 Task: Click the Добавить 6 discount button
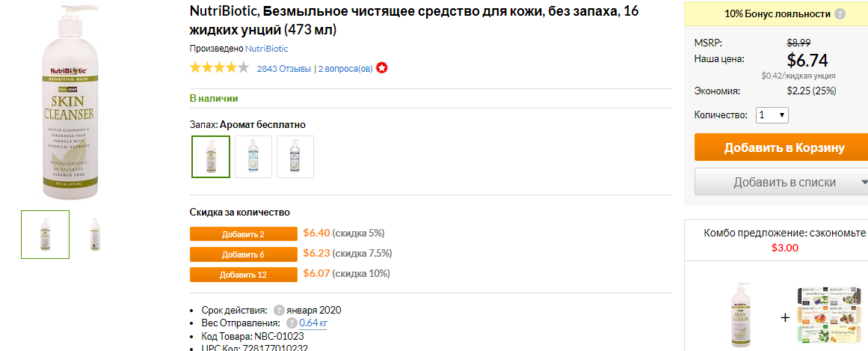point(244,254)
